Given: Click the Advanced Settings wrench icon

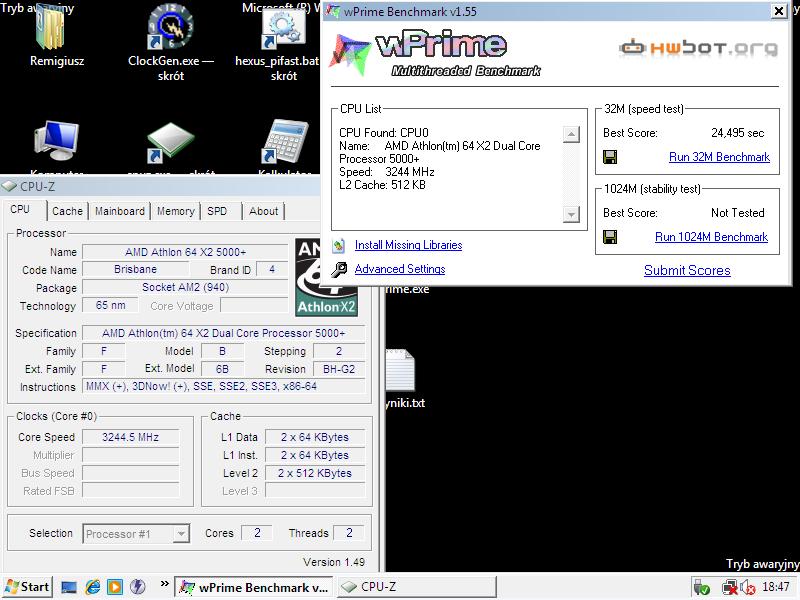Looking at the screenshot, I should (339, 269).
